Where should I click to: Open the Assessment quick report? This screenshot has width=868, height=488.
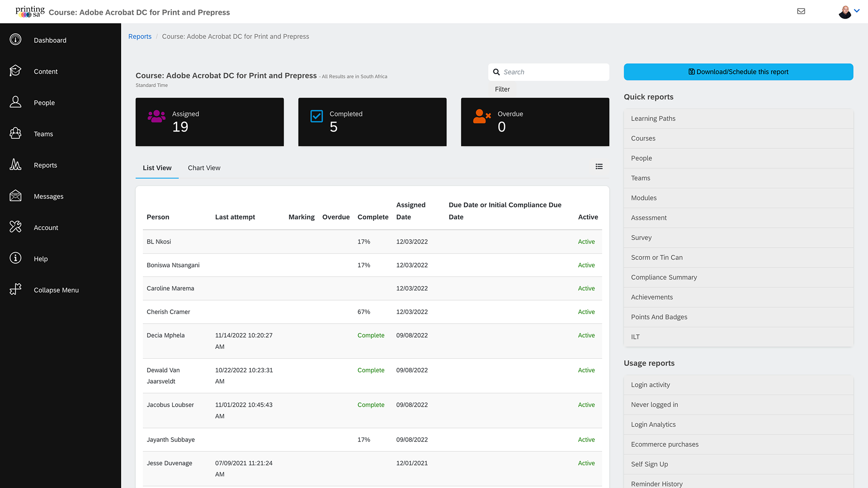(738, 218)
